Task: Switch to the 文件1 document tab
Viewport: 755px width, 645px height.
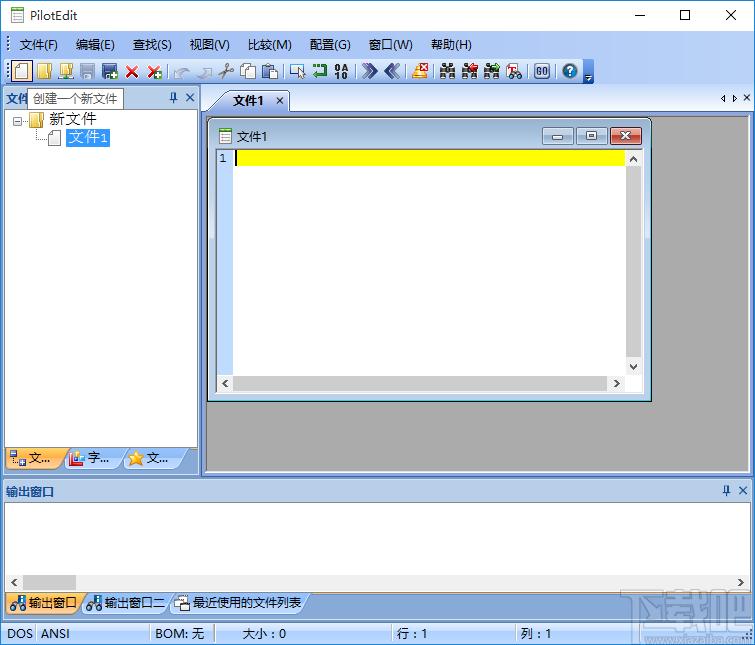Action: [248, 101]
